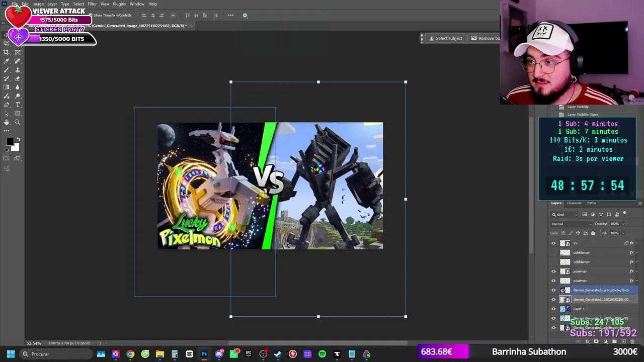644x362 pixels.
Task: Select the Rectangle shape tool
Action: click(x=18, y=114)
